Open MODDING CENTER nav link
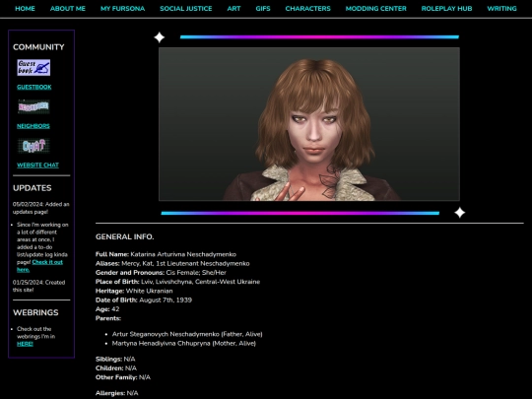532x399 pixels. [376, 9]
